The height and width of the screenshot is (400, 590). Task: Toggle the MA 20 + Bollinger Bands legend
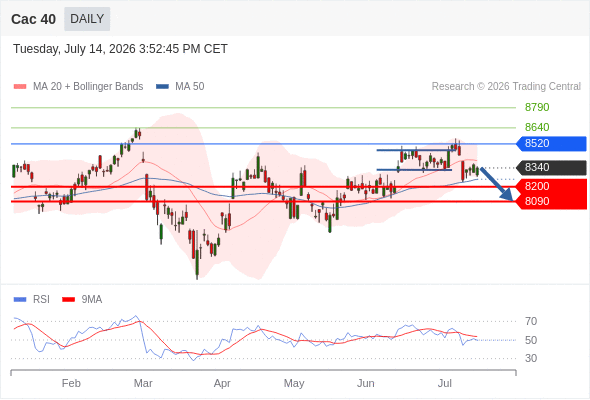click(78, 87)
